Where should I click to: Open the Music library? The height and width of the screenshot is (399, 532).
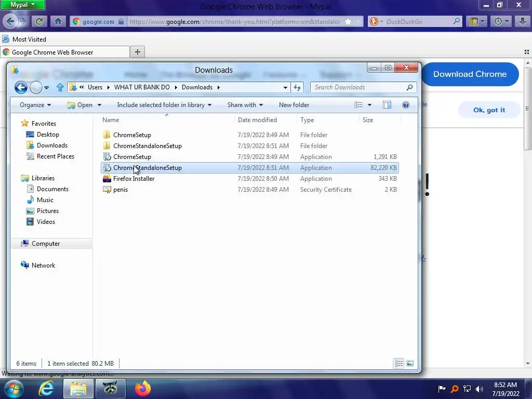click(45, 200)
